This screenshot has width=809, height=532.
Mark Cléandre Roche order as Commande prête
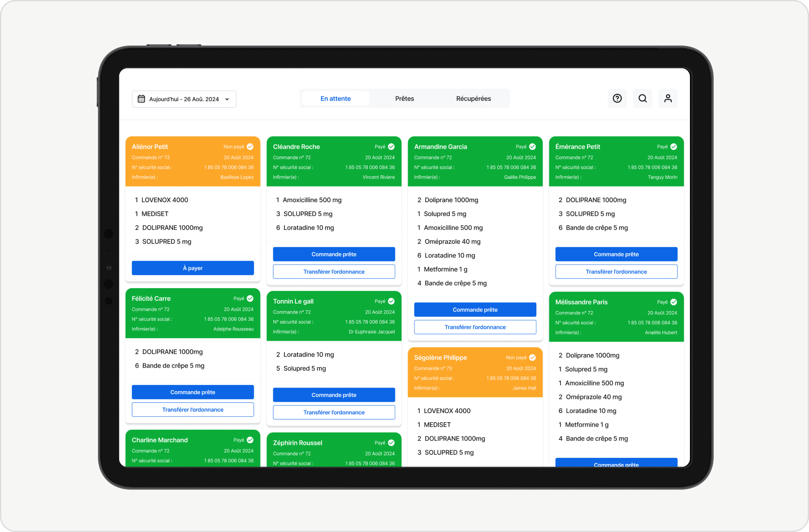click(334, 254)
